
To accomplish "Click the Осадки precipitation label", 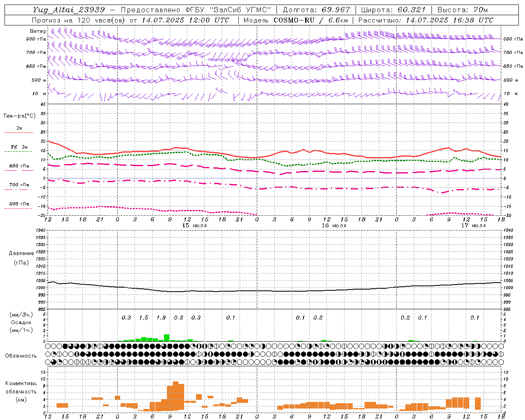I will click(21, 322).
